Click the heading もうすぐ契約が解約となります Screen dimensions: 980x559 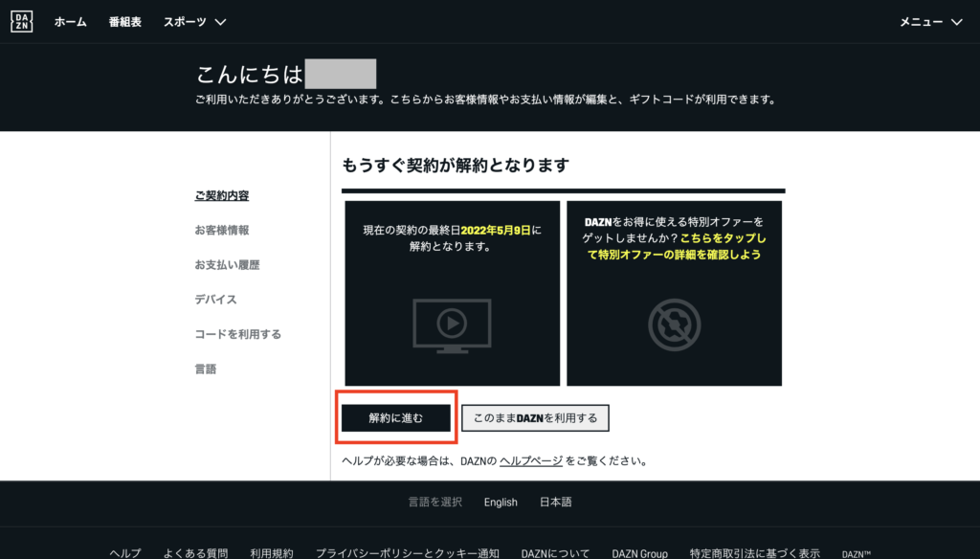[x=456, y=166]
